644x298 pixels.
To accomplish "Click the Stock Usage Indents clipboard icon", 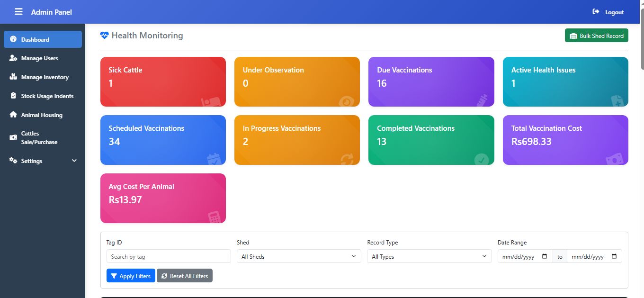I will tap(13, 96).
